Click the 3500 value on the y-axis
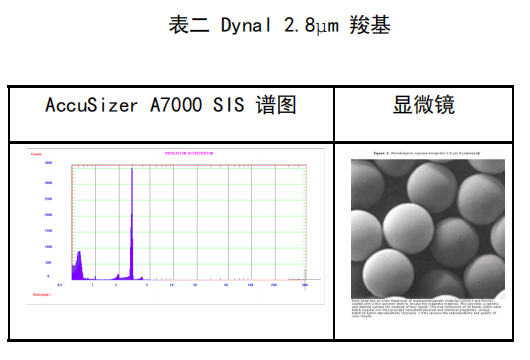Image resolution: width=530 pixels, height=360 pixels. point(48,163)
